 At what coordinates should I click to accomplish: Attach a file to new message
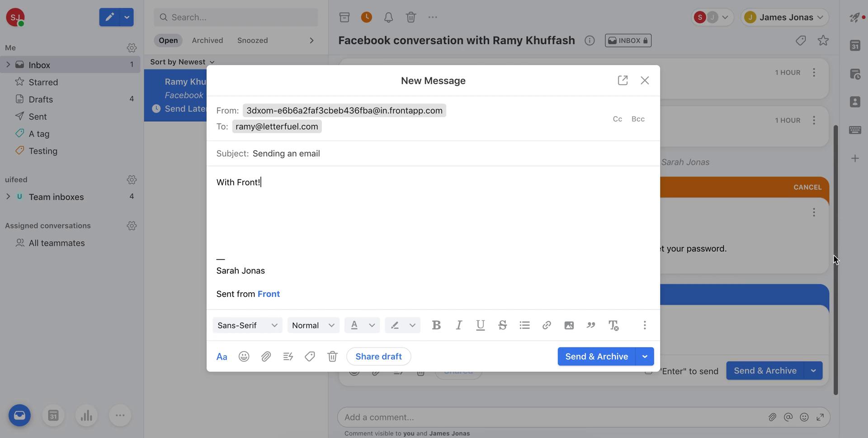(266, 357)
